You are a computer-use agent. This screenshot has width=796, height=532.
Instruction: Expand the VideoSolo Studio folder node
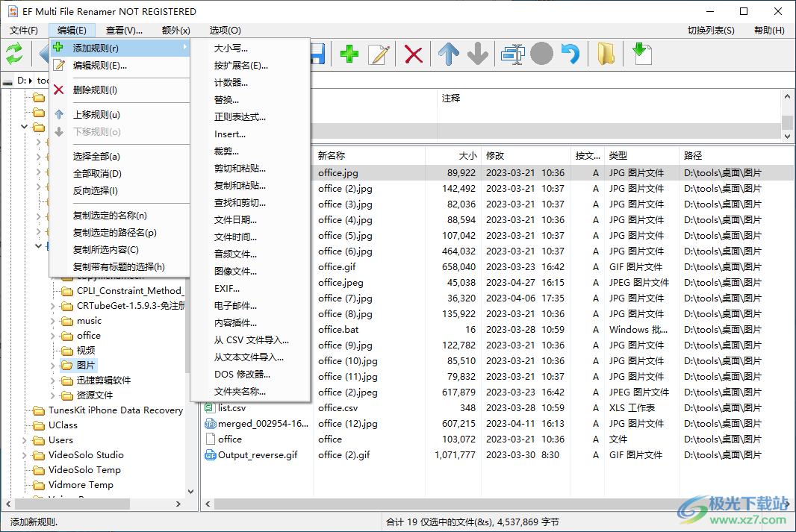tap(25, 455)
